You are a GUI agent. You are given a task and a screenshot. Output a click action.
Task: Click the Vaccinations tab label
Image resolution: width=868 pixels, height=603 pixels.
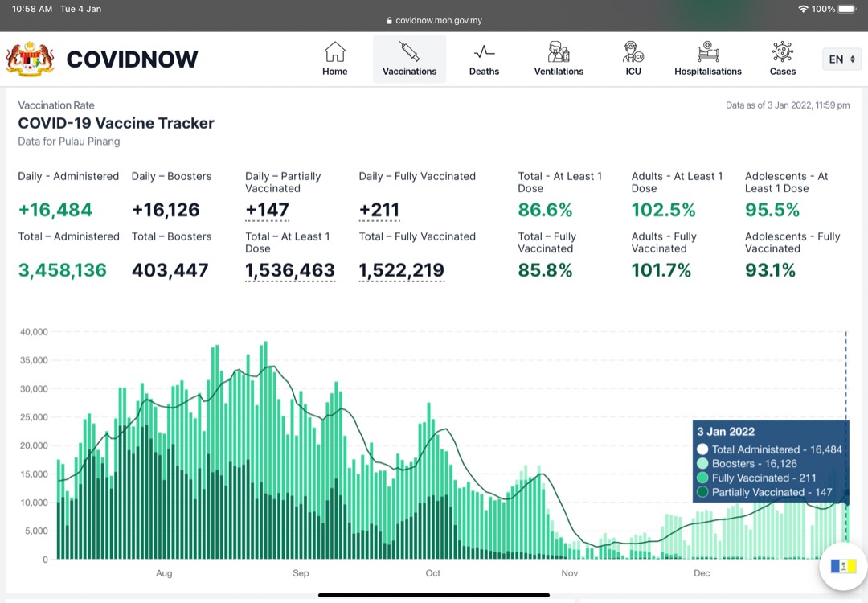coord(410,72)
